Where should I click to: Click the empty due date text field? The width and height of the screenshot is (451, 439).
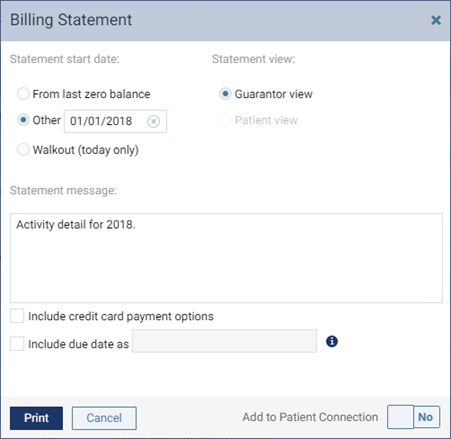pyautogui.click(x=224, y=341)
